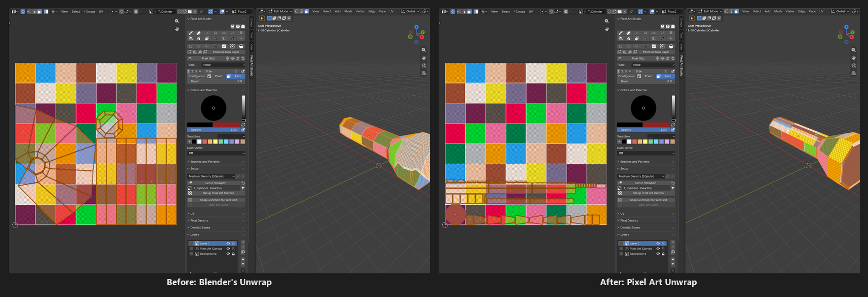The height and width of the screenshot is (297, 868).
Task: Click the pan hand icon in the left image editor
Action: (177, 29)
